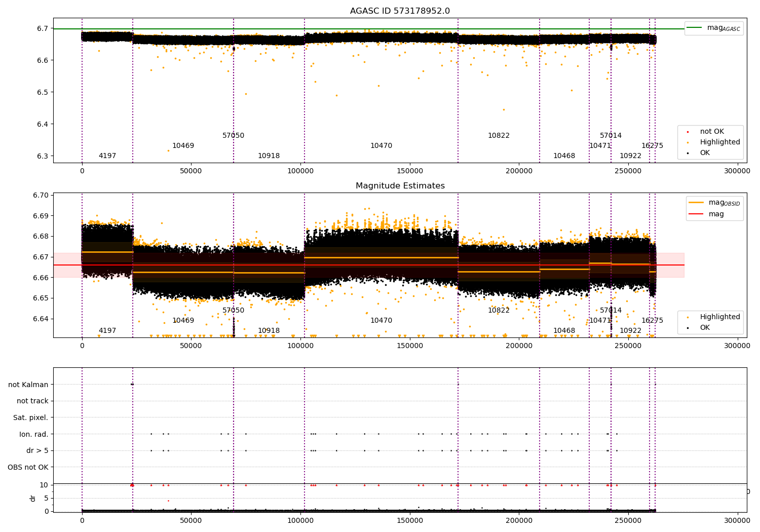The image size is (760, 532).
Task: Click the 'Sat. pixel.' axis label
Action: click(31, 417)
